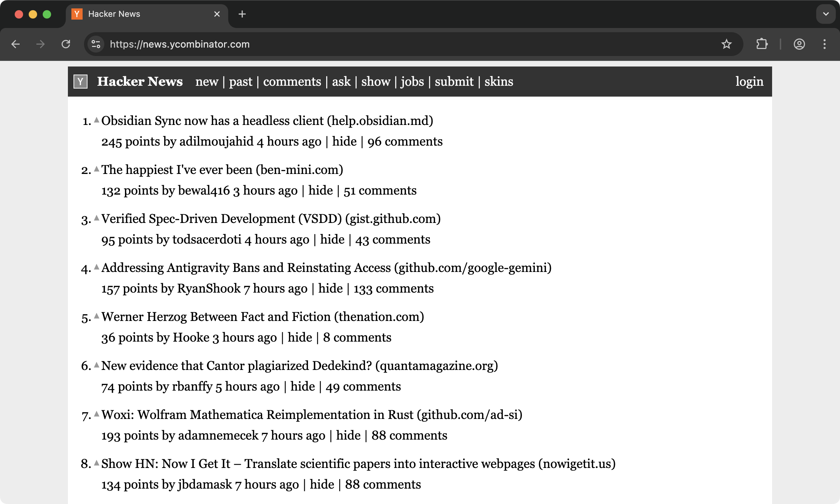Reload the page using refresh icon
840x504 pixels.
point(66,44)
